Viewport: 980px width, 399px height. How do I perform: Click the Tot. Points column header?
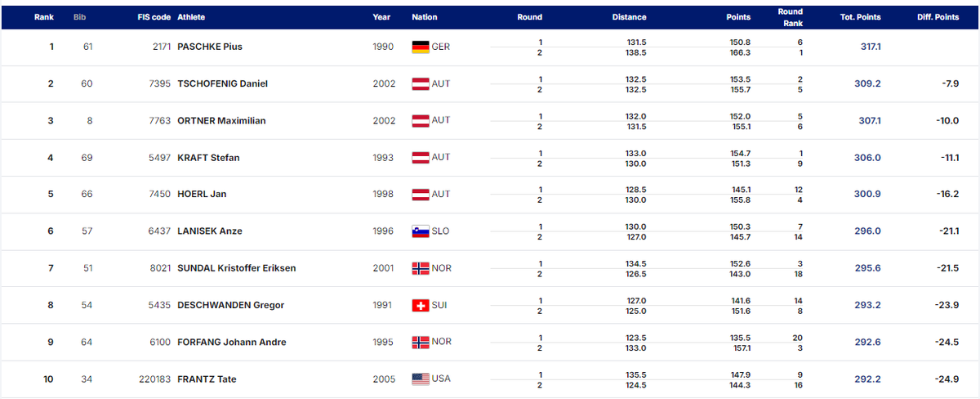coord(859,17)
